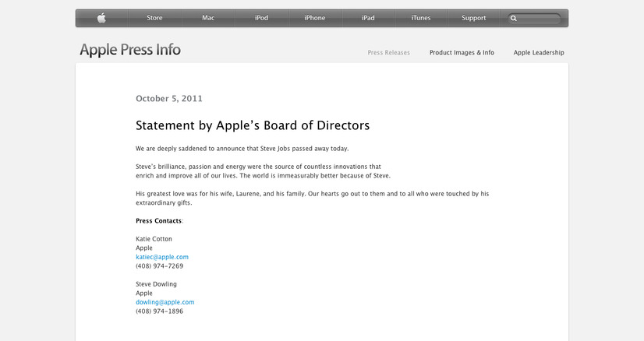Open the Product Images & Info tab
This screenshot has height=341, width=644.
click(462, 53)
